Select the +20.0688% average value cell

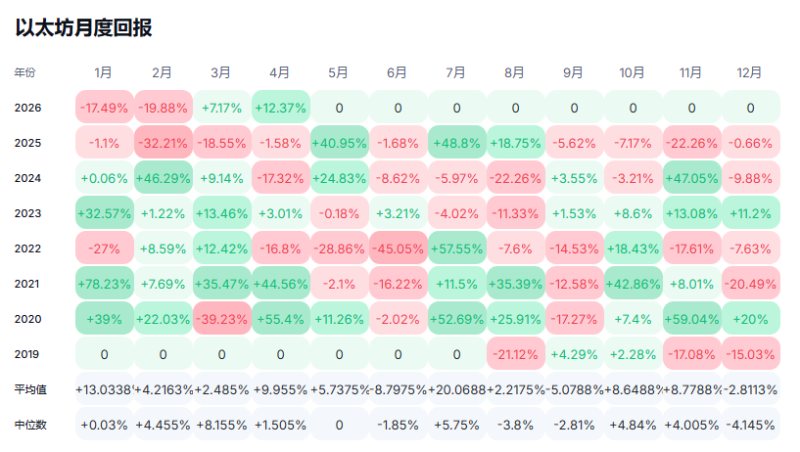click(x=456, y=389)
